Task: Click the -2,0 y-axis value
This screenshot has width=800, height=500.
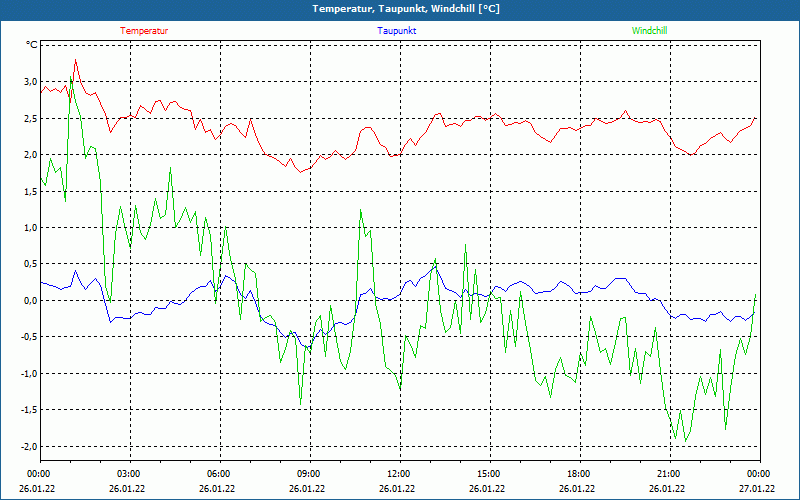Action: tap(30, 446)
